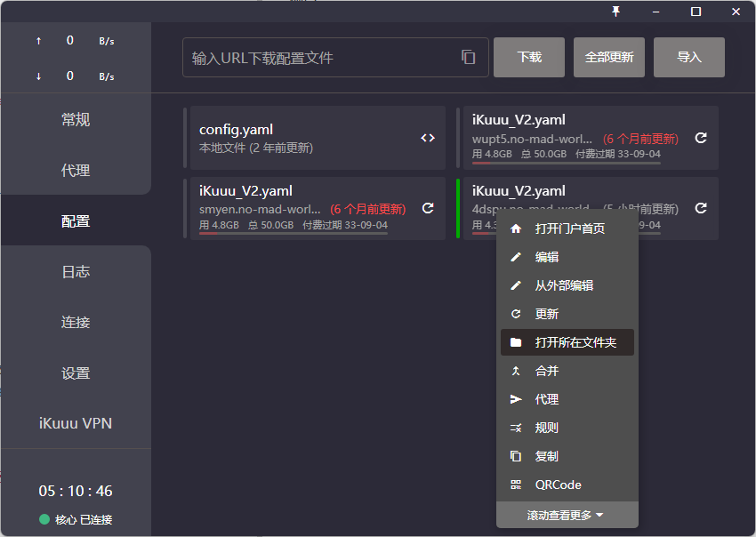Refresh the active 4dsp profile
This screenshot has width=756, height=537.
coord(701,208)
